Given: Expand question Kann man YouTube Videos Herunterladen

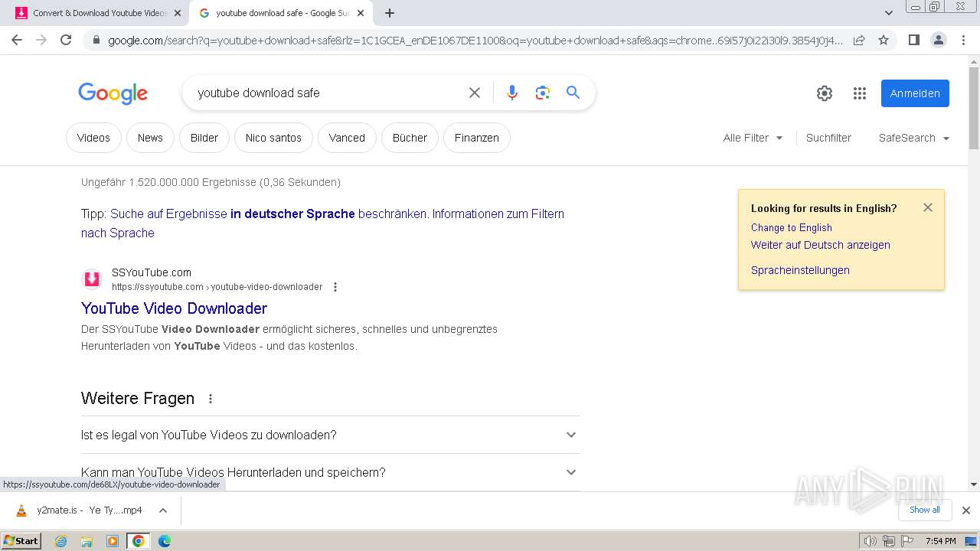Looking at the screenshot, I should 330,472.
